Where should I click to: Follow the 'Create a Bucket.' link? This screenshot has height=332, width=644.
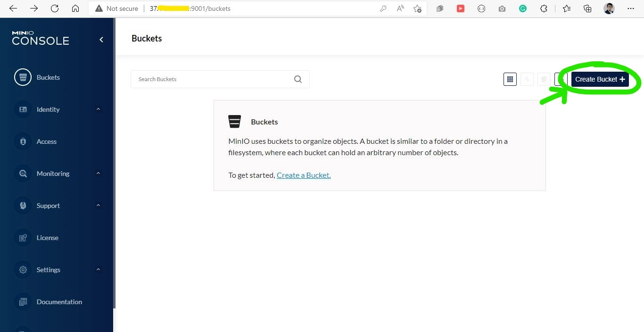[304, 175]
